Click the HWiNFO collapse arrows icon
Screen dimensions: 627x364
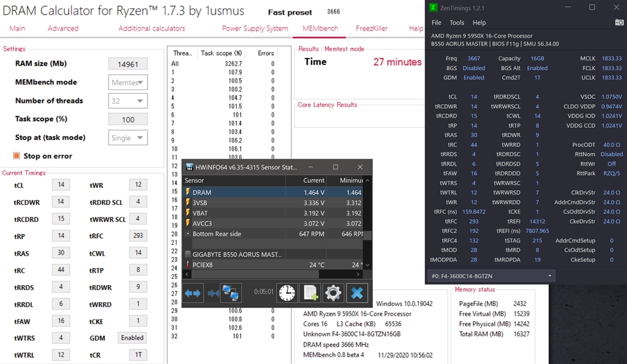(x=213, y=293)
